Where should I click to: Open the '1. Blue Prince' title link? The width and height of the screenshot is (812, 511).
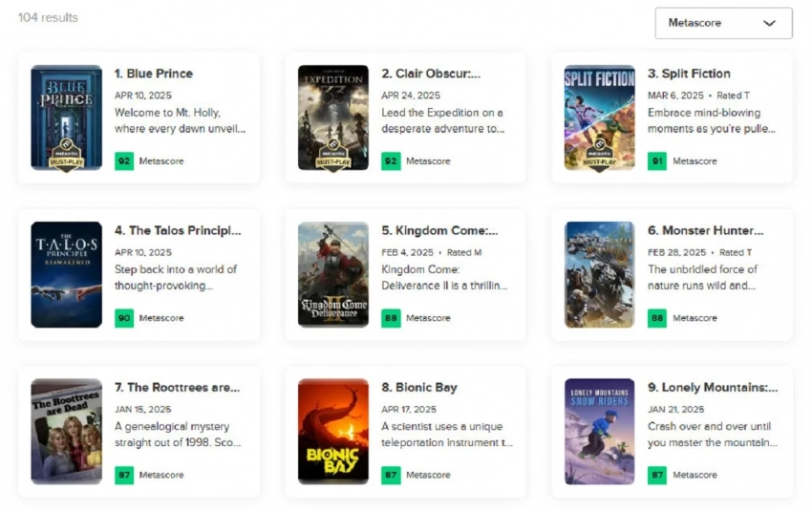(154, 74)
